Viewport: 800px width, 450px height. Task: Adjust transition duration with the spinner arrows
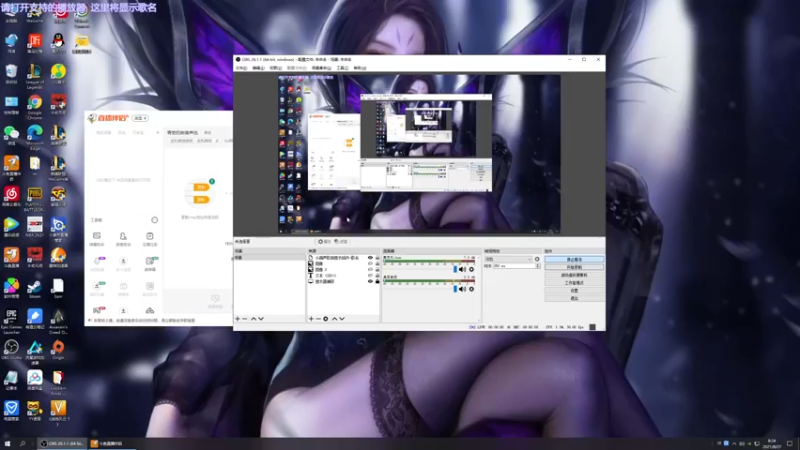click(x=537, y=266)
